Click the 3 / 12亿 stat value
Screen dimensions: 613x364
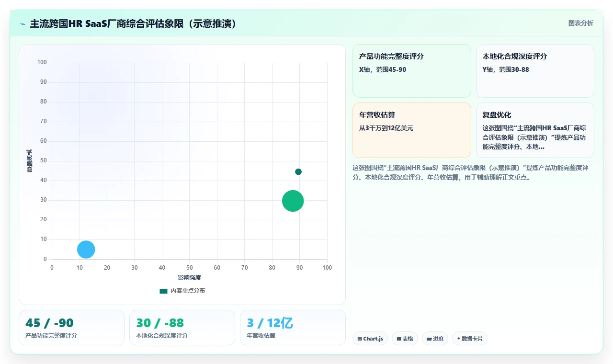point(270,323)
